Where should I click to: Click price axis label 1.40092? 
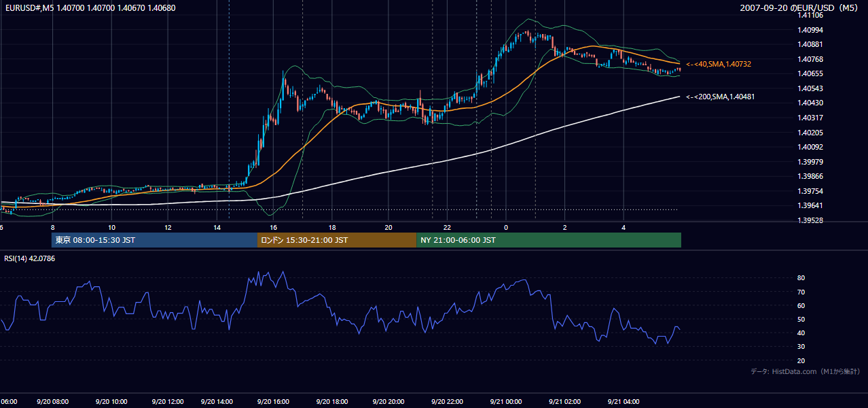coord(811,147)
